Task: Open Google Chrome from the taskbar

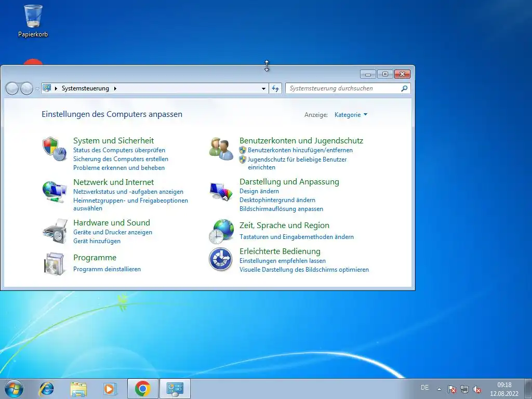Action: [x=142, y=389]
